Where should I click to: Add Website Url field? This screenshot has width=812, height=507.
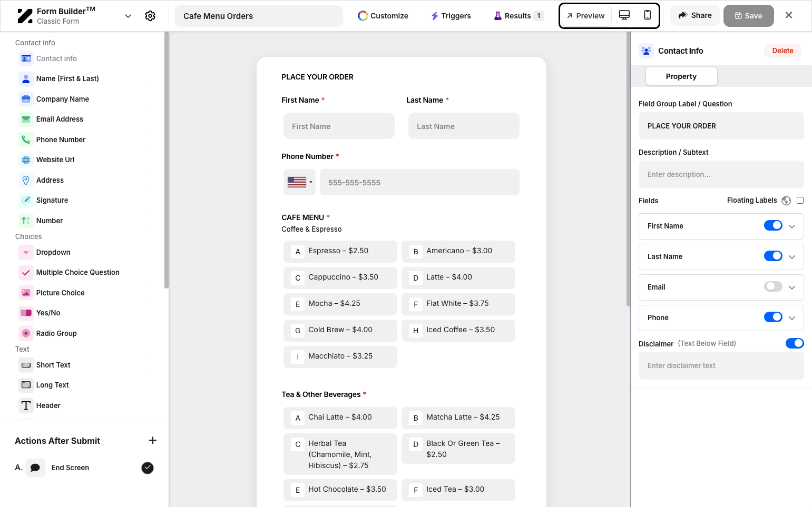(55, 160)
